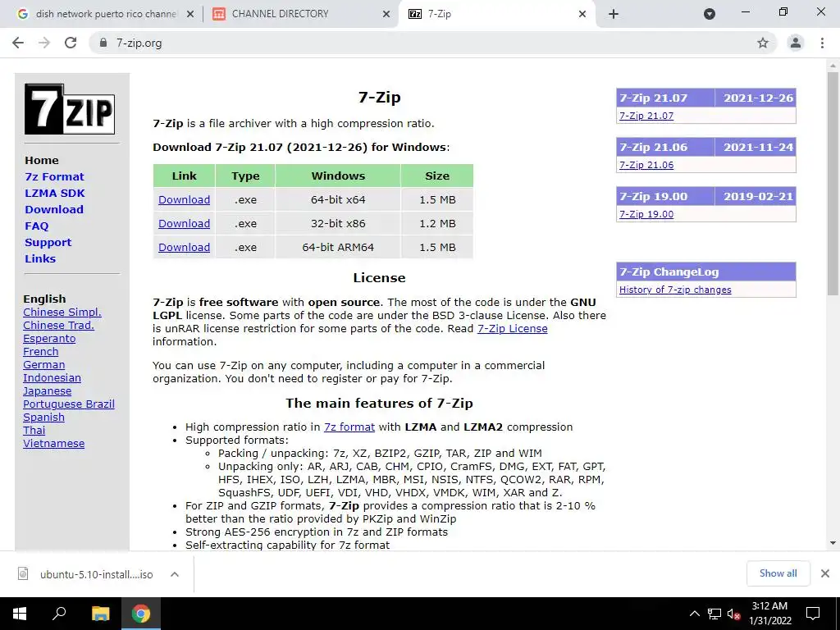Switch language to Japanese
The height and width of the screenshot is (630, 840).
coord(47,391)
